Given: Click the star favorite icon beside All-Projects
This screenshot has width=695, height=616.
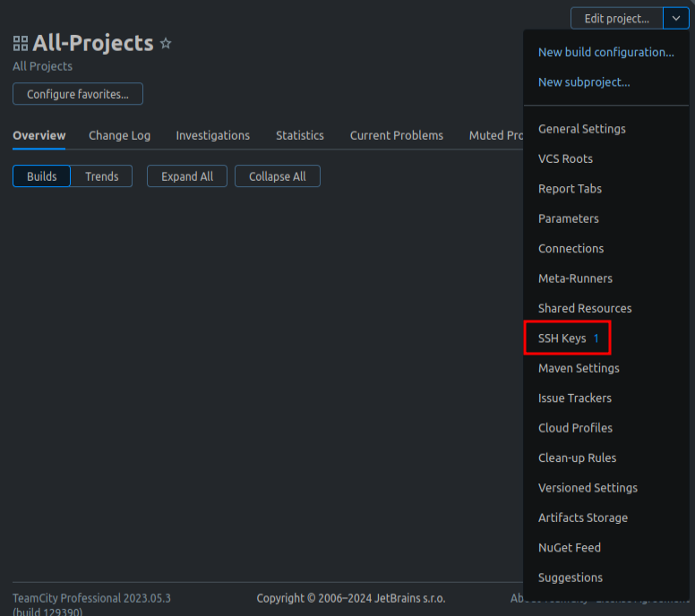Looking at the screenshot, I should click(x=166, y=43).
